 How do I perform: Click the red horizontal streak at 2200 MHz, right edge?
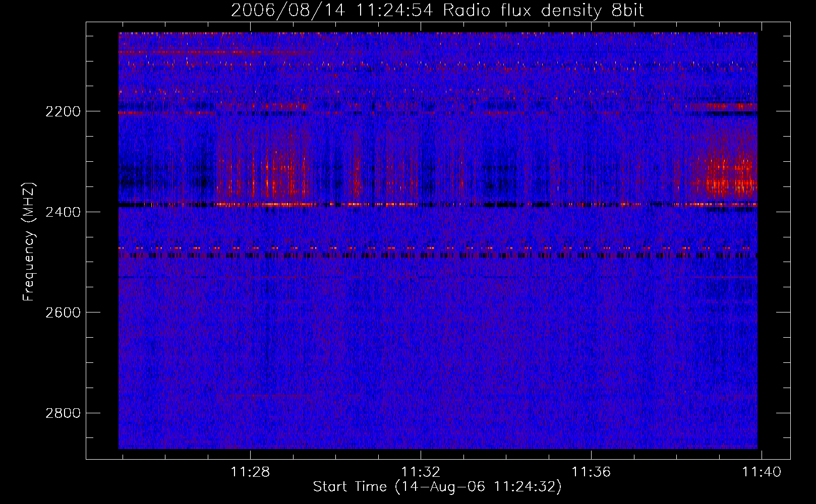point(726,106)
